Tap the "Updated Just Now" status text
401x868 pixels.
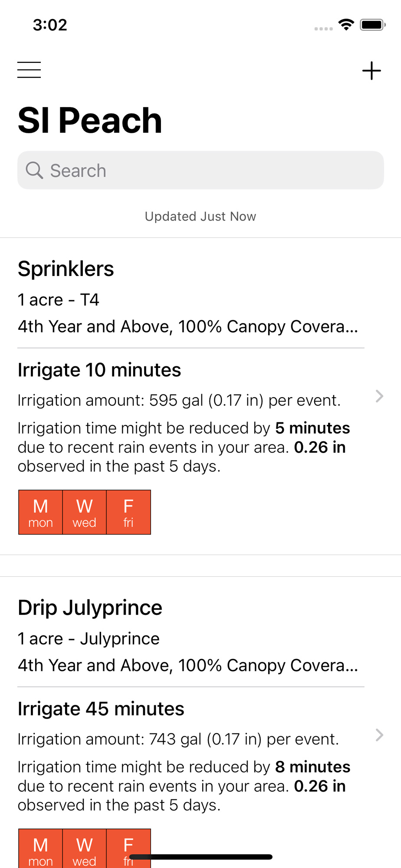click(200, 216)
